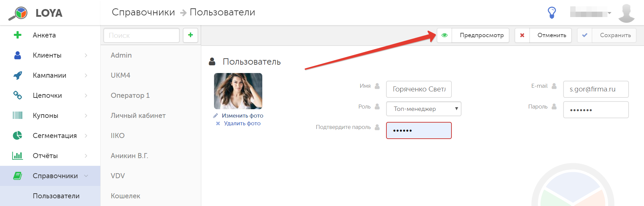Click the Изменить фото link
This screenshot has height=206, width=644.
pos(243,116)
